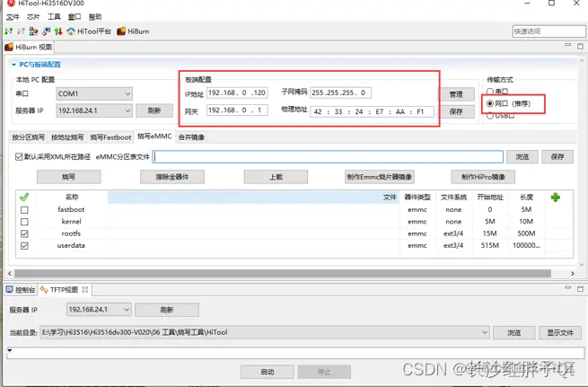This screenshot has width=588, height=387.
Task: Click the 启动 start TFTP button
Action: 267,372
